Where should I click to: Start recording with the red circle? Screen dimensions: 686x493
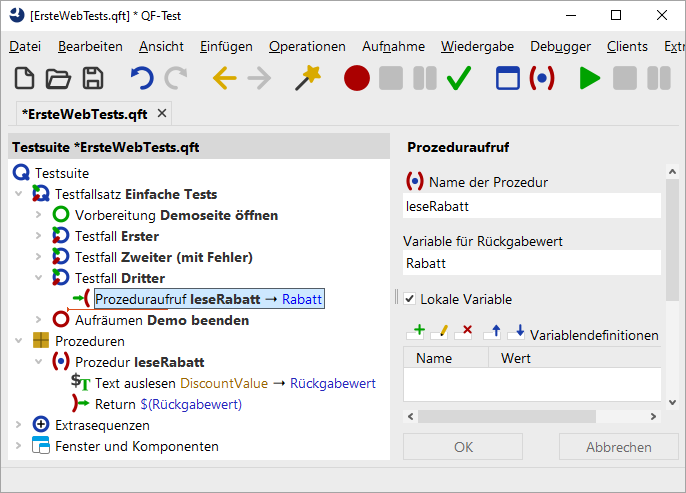coord(357,78)
